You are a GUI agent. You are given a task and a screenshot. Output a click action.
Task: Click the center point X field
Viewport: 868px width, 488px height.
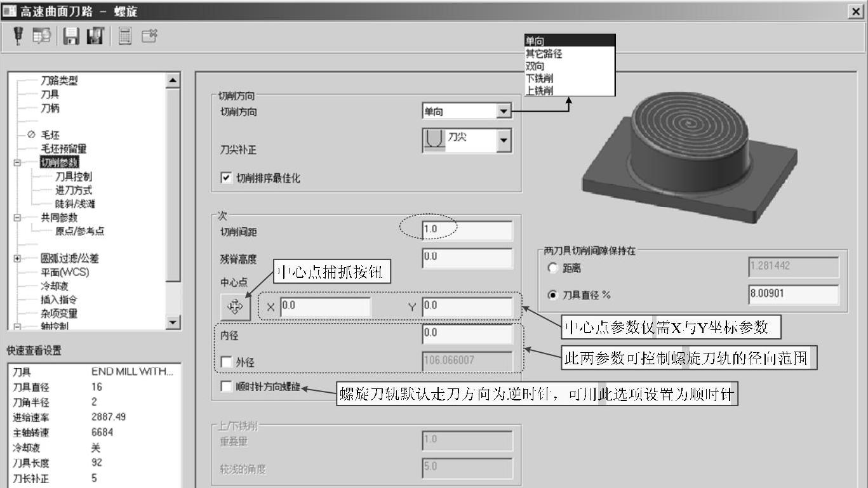(x=326, y=307)
